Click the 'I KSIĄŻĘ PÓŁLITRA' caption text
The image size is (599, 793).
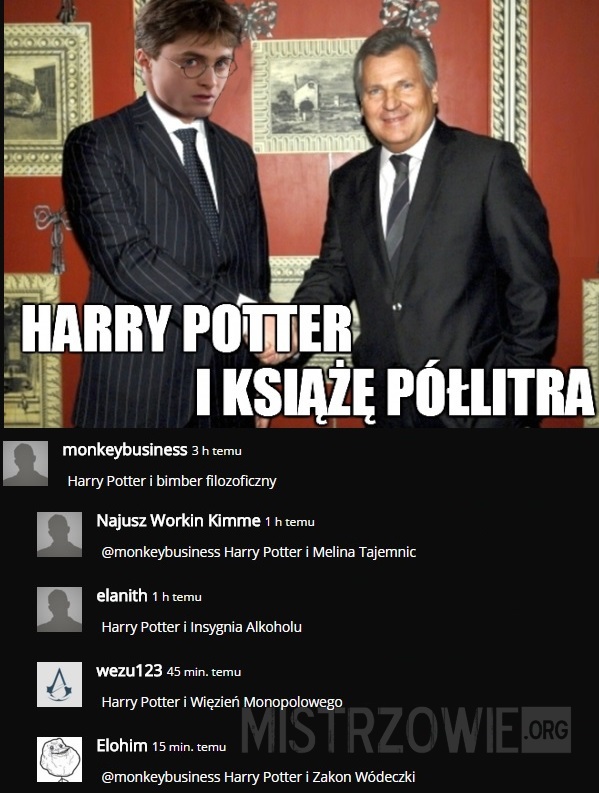tap(395, 394)
